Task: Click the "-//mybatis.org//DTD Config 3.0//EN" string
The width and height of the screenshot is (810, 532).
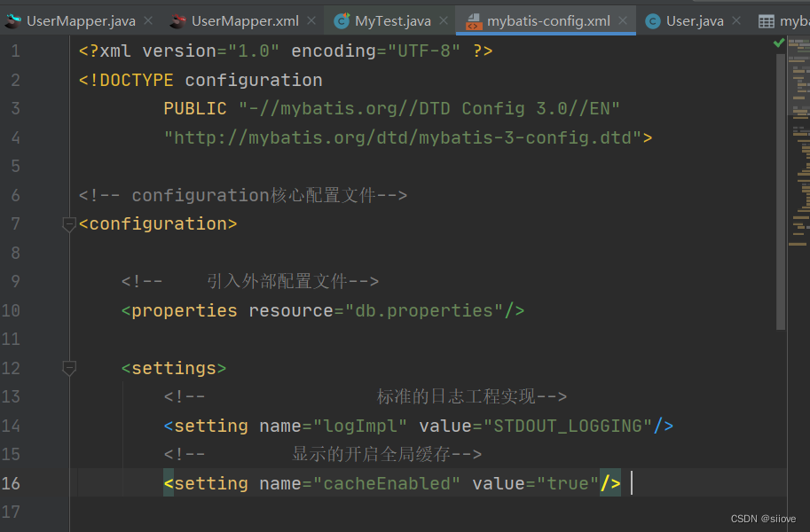Action: [429, 108]
